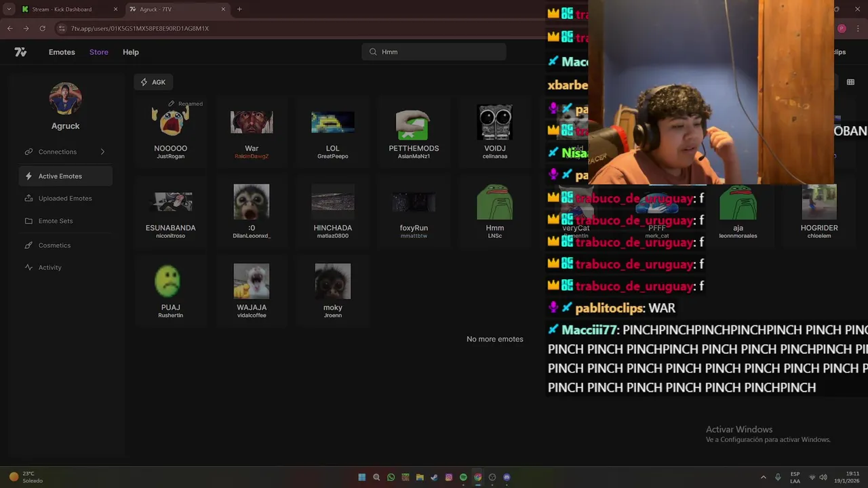Select Emote Sets in the sidebar
Viewport: 868px width, 488px height.
click(x=66, y=221)
